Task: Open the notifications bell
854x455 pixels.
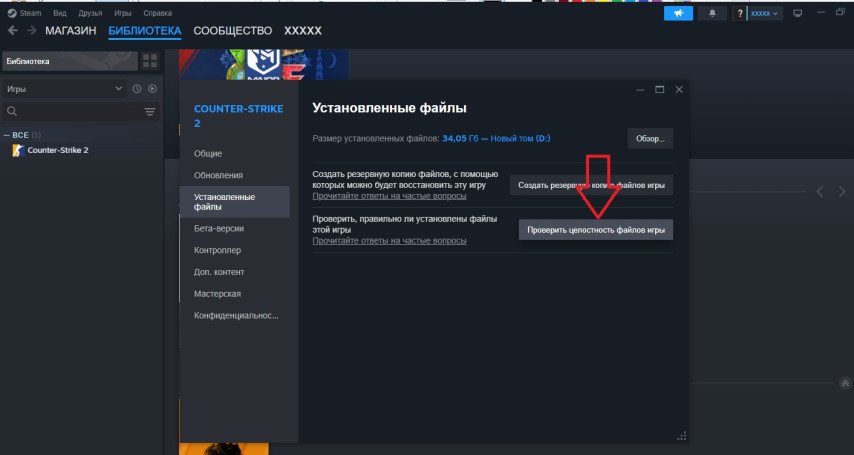Action: pyautogui.click(x=712, y=13)
